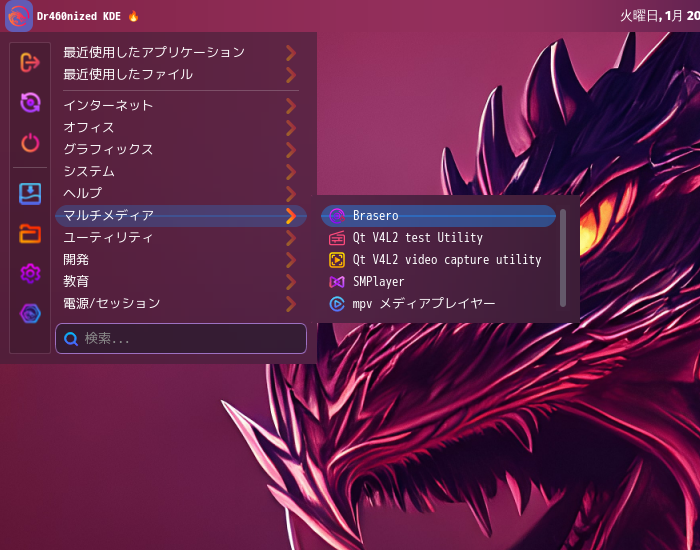Expand the オフィス chevron arrow

291,128
